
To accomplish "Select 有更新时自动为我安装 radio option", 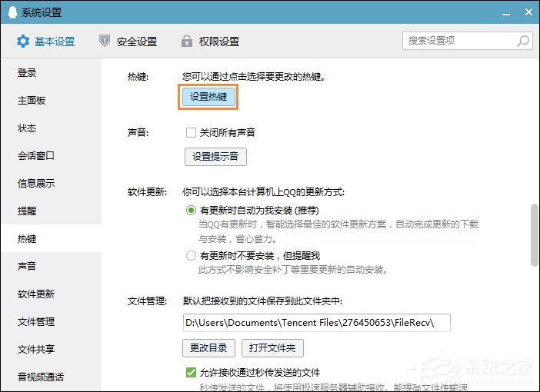I will (x=191, y=211).
